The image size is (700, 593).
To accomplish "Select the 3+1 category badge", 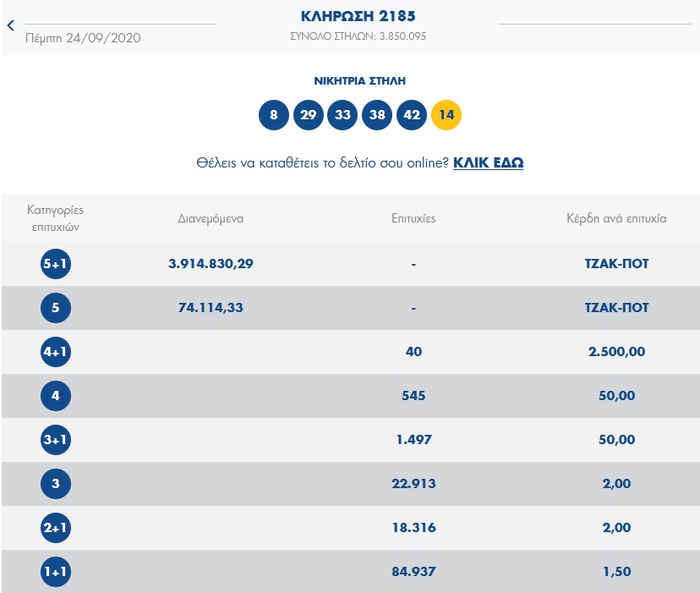I will point(56,440).
